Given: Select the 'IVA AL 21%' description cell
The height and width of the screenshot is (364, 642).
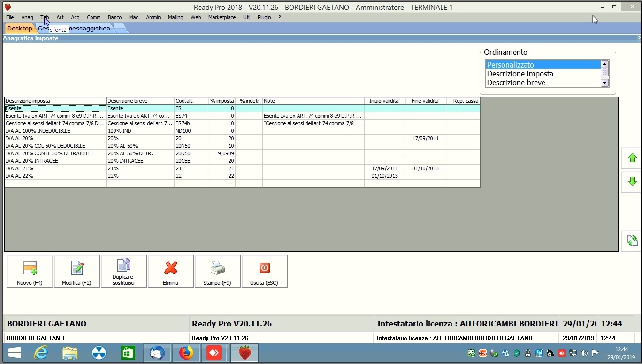Looking at the screenshot, I should (x=55, y=168).
